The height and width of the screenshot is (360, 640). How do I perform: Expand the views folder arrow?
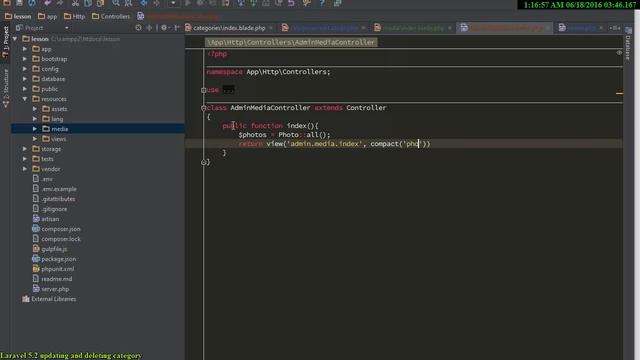(x=35, y=139)
